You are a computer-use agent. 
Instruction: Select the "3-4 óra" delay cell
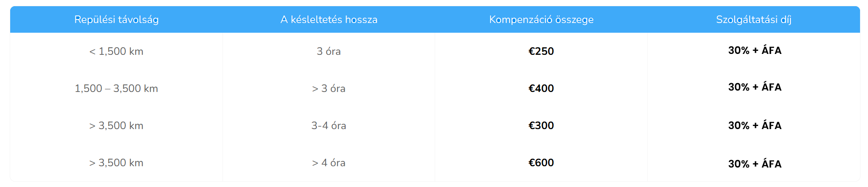(329, 126)
